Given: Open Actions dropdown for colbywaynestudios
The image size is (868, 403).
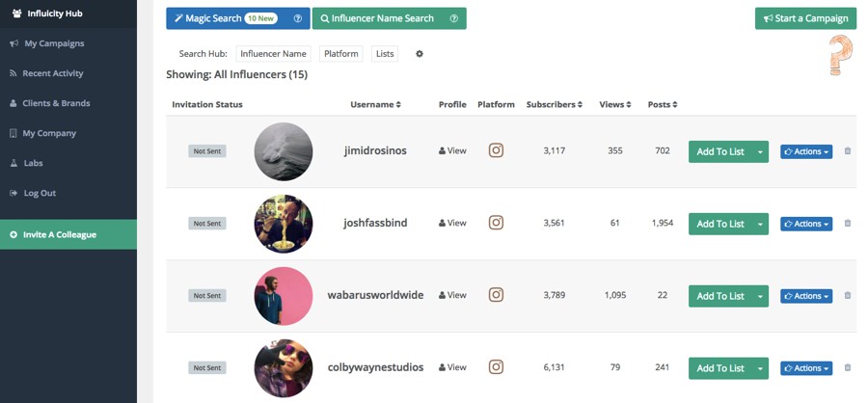Looking at the screenshot, I should (x=806, y=368).
